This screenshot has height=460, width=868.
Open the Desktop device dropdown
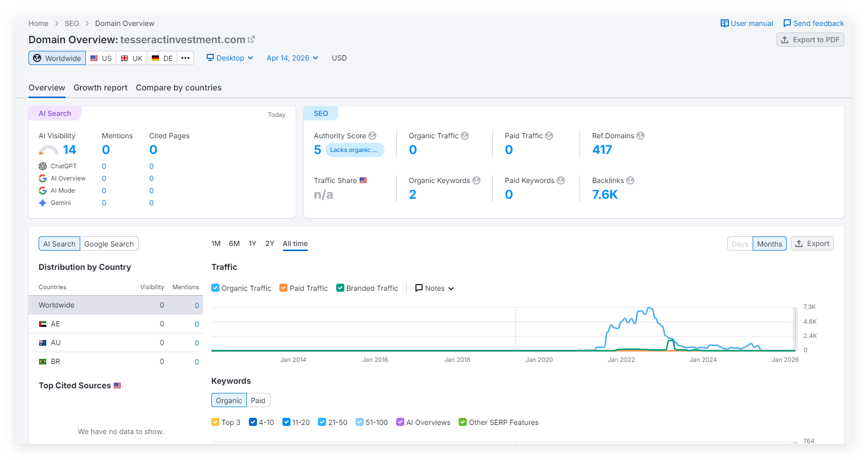[230, 58]
